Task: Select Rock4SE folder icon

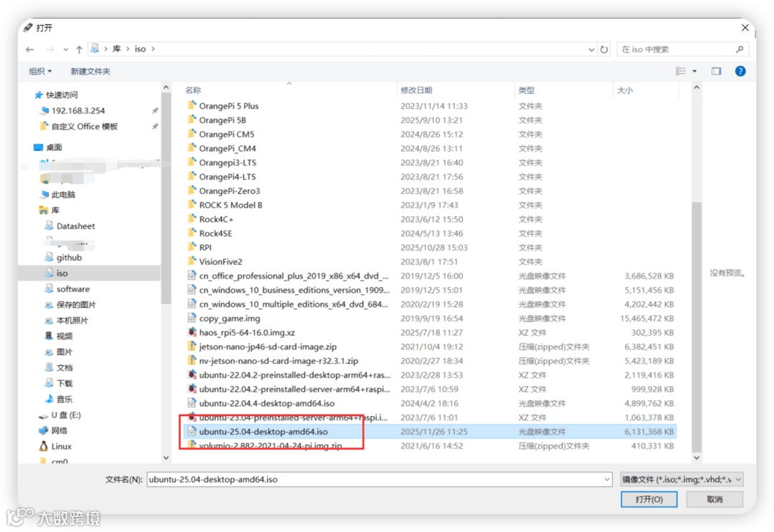Action: point(192,233)
